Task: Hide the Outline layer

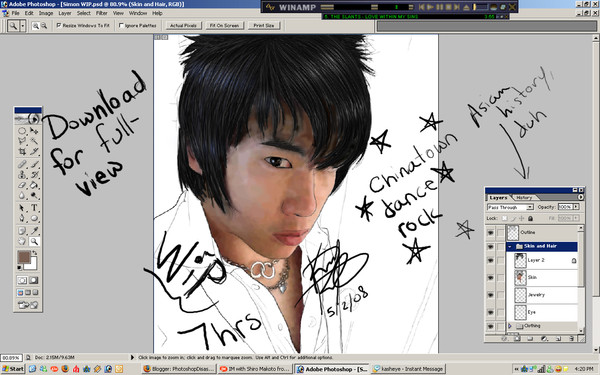Action: pos(491,232)
